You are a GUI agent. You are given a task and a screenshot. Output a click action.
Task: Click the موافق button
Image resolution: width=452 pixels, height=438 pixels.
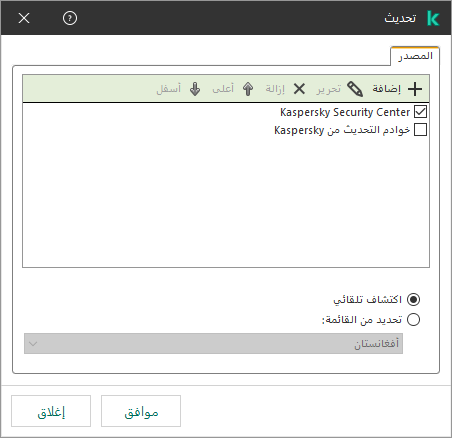141,411
